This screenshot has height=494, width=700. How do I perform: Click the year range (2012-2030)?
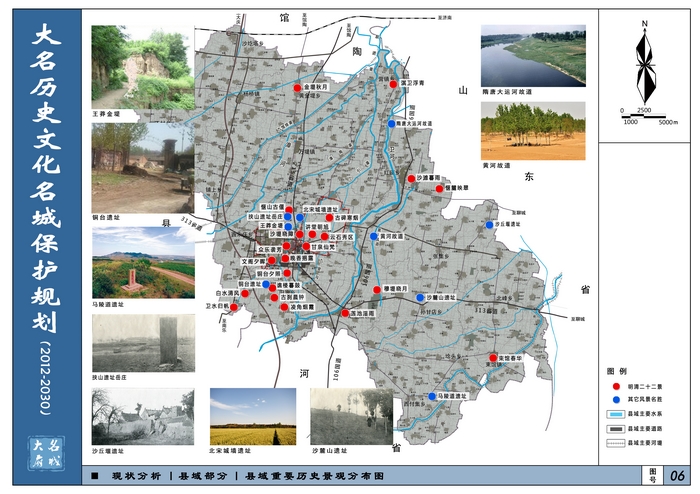tap(46, 378)
